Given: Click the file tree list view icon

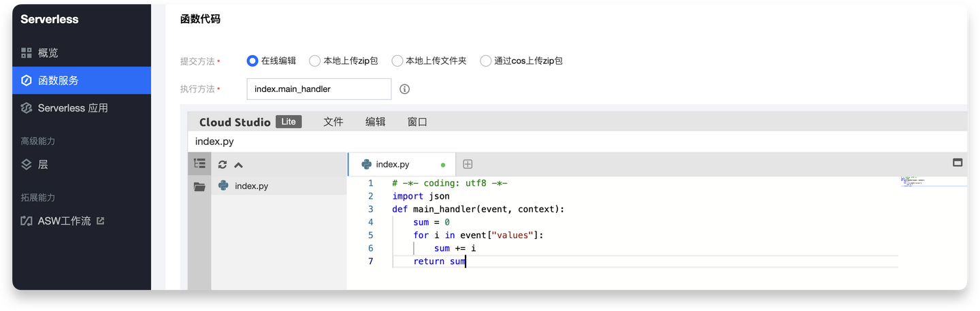Looking at the screenshot, I should click(199, 163).
